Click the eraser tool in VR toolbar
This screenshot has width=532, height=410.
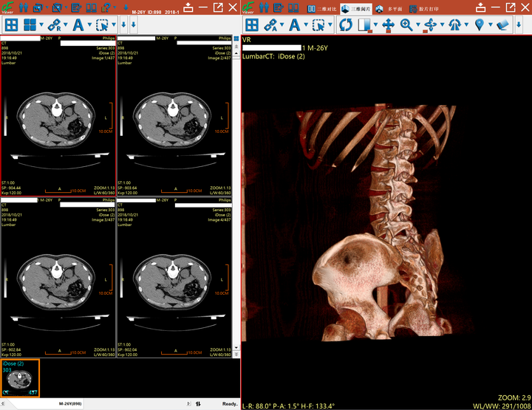pos(503,25)
